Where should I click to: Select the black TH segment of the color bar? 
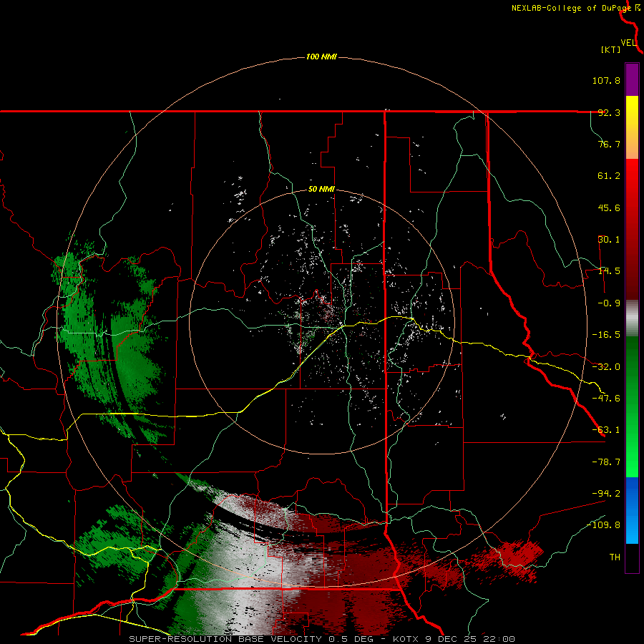pyautogui.click(x=632, y=558)
